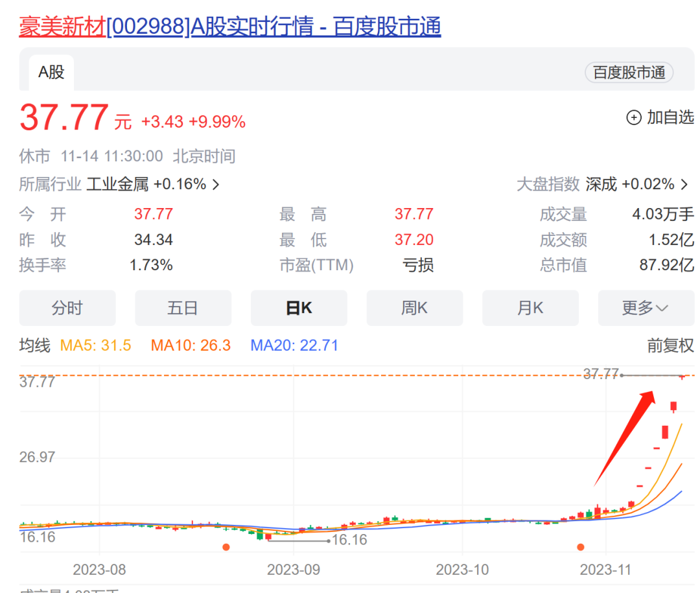Screen dimensions: 700x593
Task: Click the 2023-11 date axis label
Action: (605, 570)
